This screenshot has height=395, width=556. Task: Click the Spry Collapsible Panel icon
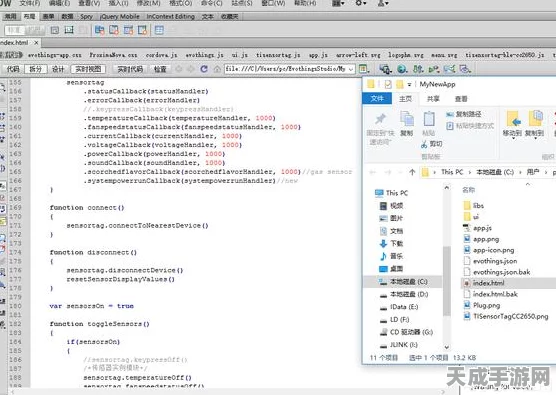[x=142, y=30]
